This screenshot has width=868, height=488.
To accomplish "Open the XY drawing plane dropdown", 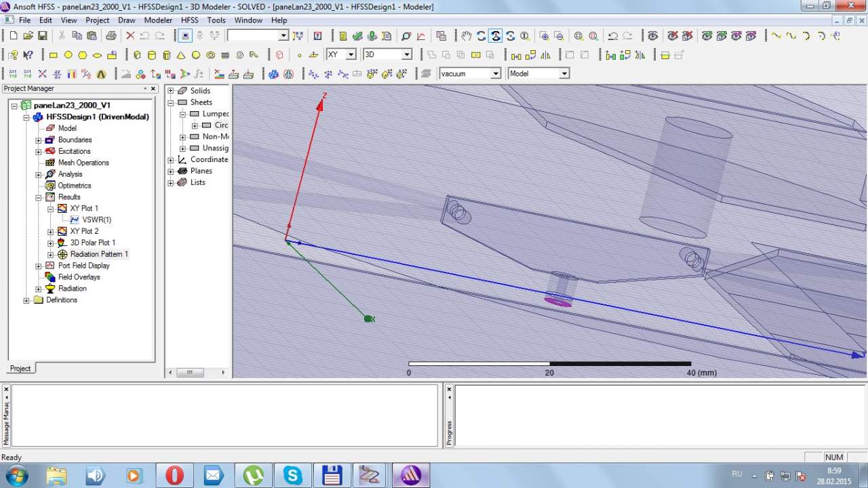I will point(351,54).
